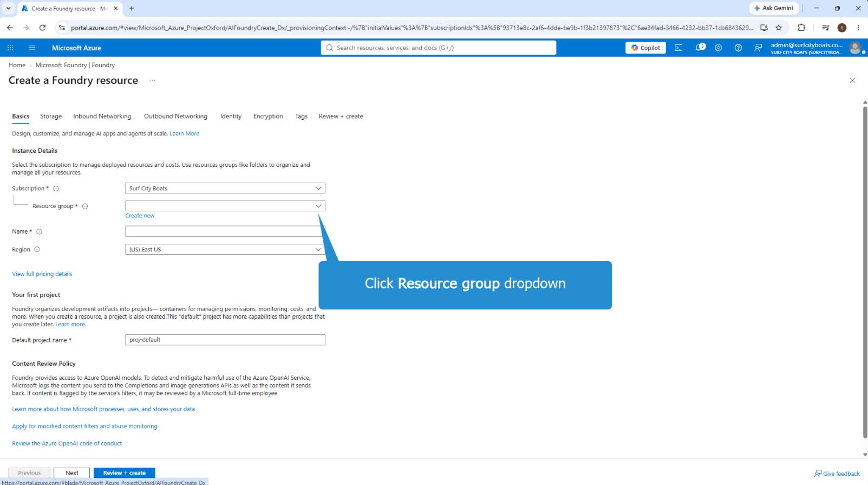The height and width of the screenshot is (485, 868).
Task: Open the portal hamburger menu
Action: pos(32,48)
